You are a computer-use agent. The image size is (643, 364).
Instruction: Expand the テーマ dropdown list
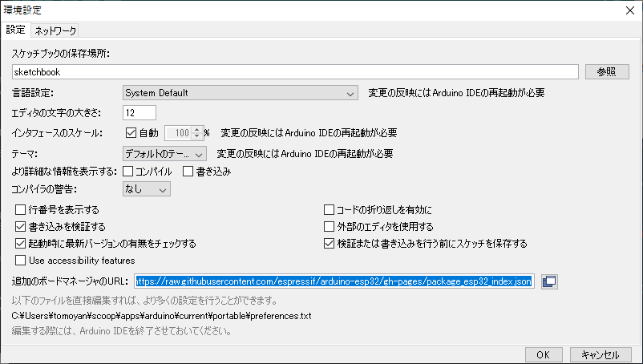164,152
